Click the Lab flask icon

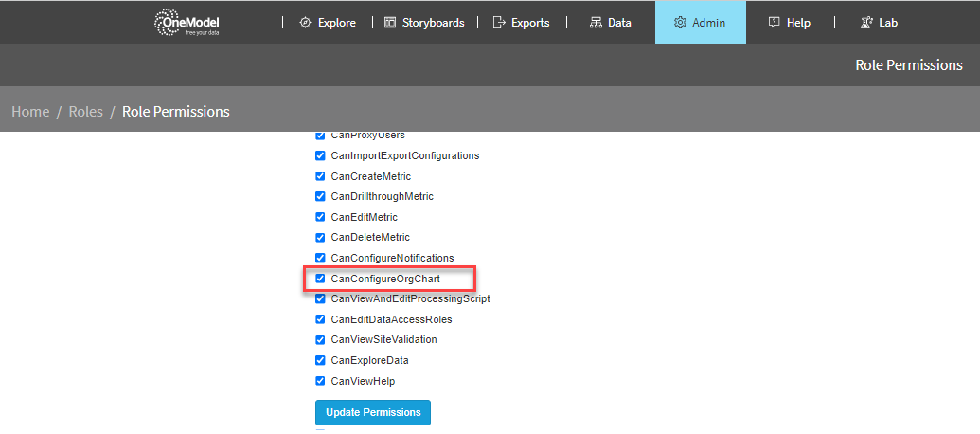pyautogui.click(x=866, y=23)
